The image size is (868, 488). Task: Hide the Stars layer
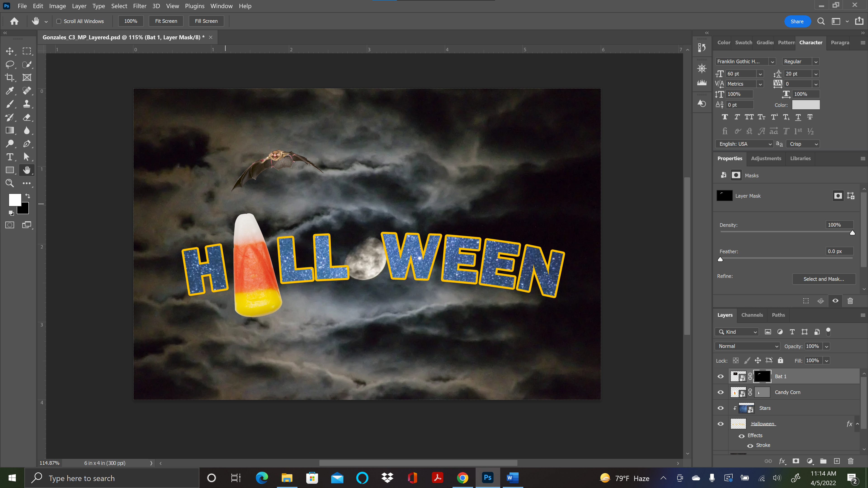(x=720, y=408)
